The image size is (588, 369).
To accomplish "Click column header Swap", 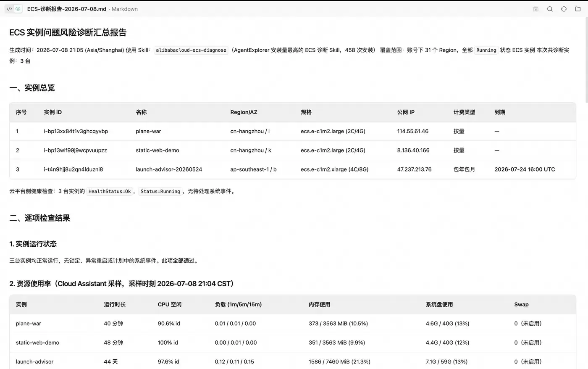I will pyautogui.click(x=521, y=304).
